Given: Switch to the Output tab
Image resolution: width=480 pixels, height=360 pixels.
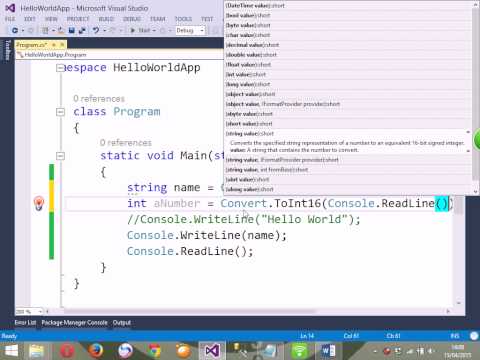Looking at the screenshot, I should (122, 323).
